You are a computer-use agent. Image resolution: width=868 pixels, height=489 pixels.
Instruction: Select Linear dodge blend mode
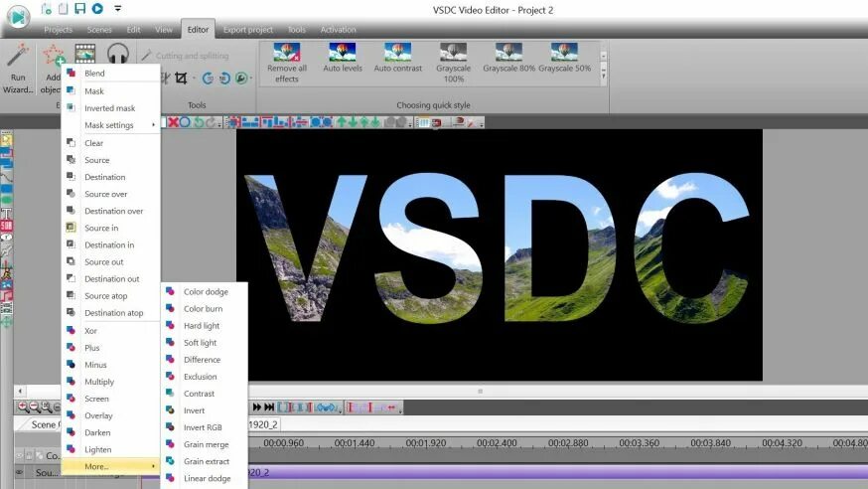[205, 478]
